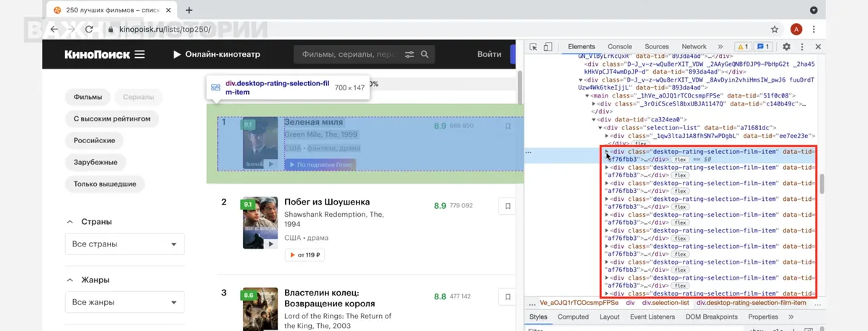
Task: Toggle the Зарубежные filter chip
Action: pyautogui.click(x=95, y=162)
